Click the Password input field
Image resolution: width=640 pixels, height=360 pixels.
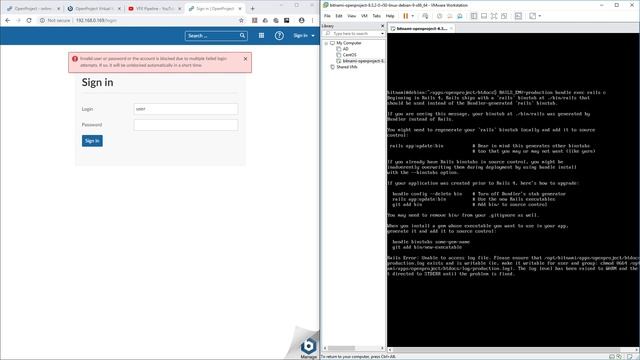click(186, 125)
